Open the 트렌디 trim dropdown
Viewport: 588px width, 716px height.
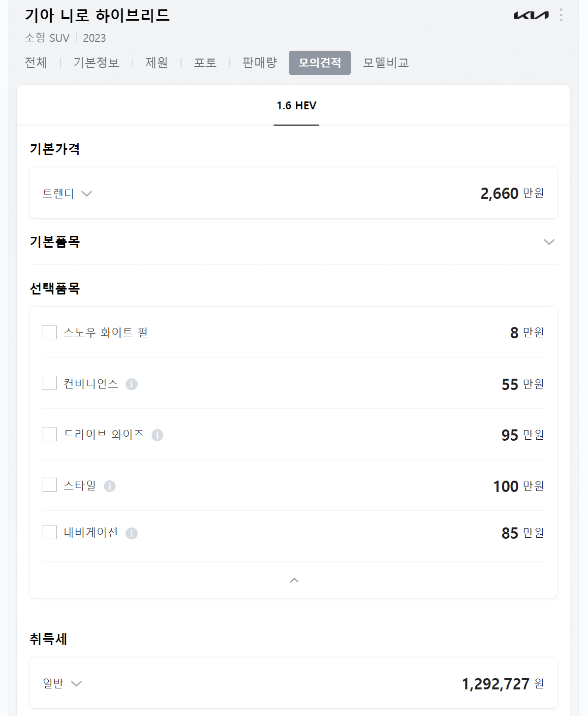pos(87,194)
